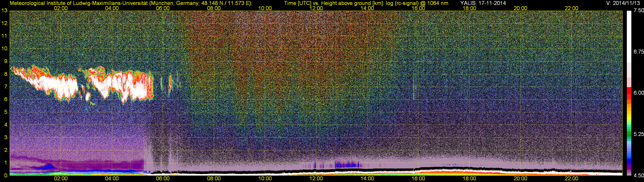
Task: Pick the 2 km label on the height axis
Action: coord(6,150)
